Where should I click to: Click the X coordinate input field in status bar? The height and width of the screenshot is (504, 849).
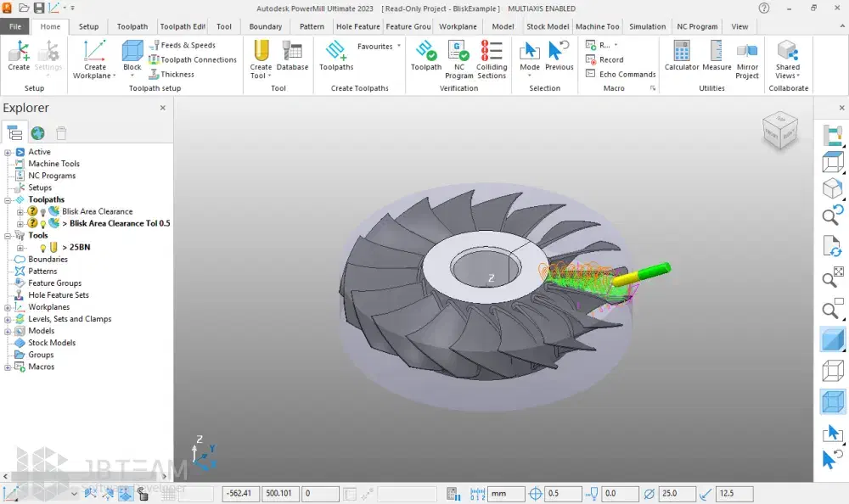tap(239, 493)
